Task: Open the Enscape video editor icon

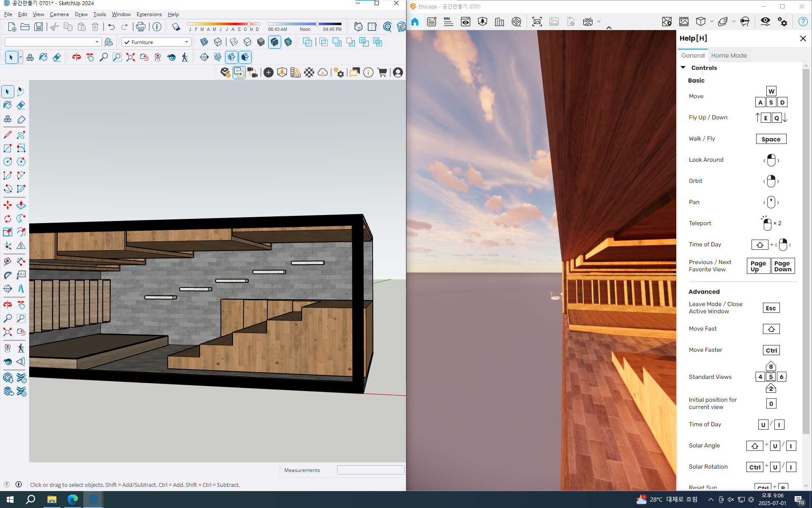Action: (x=516, y=22)
